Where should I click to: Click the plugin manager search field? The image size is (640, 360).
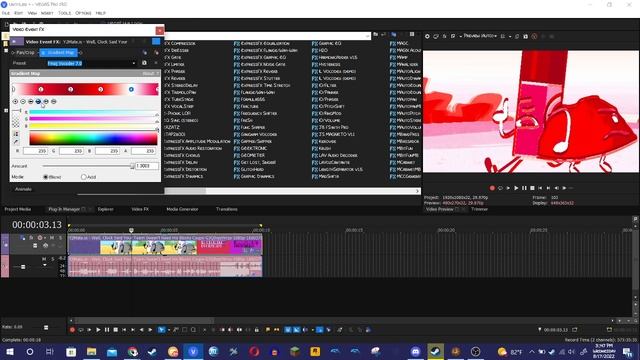pos(267,36)
